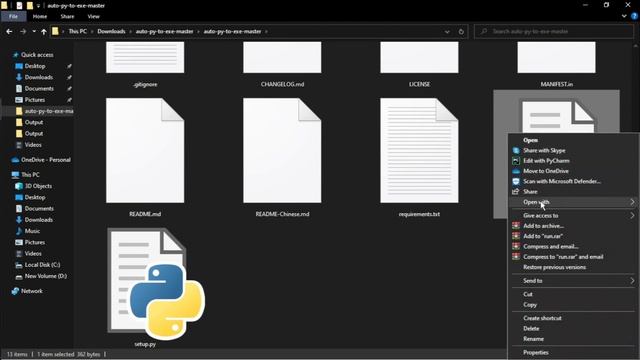The height and width of the screenshot is (360, 640).
Task: Select OneDrive - Personal in sidebar
Action: click(x=46, y=160)
